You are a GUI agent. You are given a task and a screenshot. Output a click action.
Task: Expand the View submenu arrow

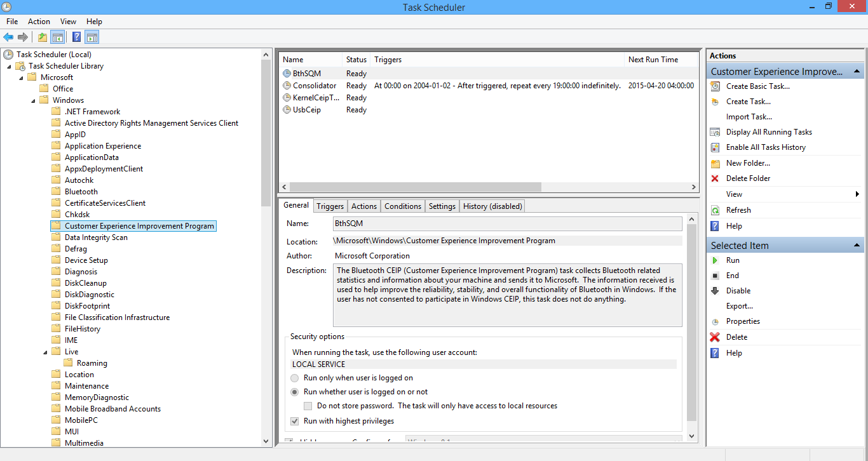[858, 194]
